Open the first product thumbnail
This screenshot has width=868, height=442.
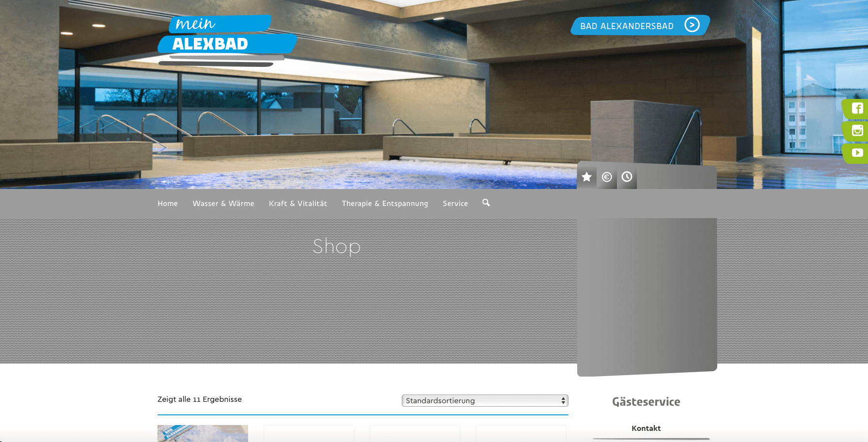coord(203,433)
